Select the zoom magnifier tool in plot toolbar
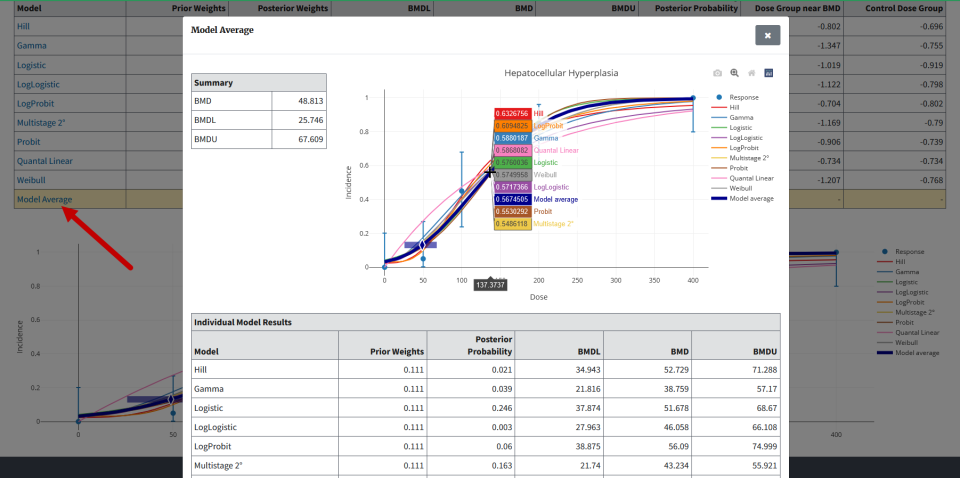The height and width of the screenshot is (478, 960). [734, 73]
